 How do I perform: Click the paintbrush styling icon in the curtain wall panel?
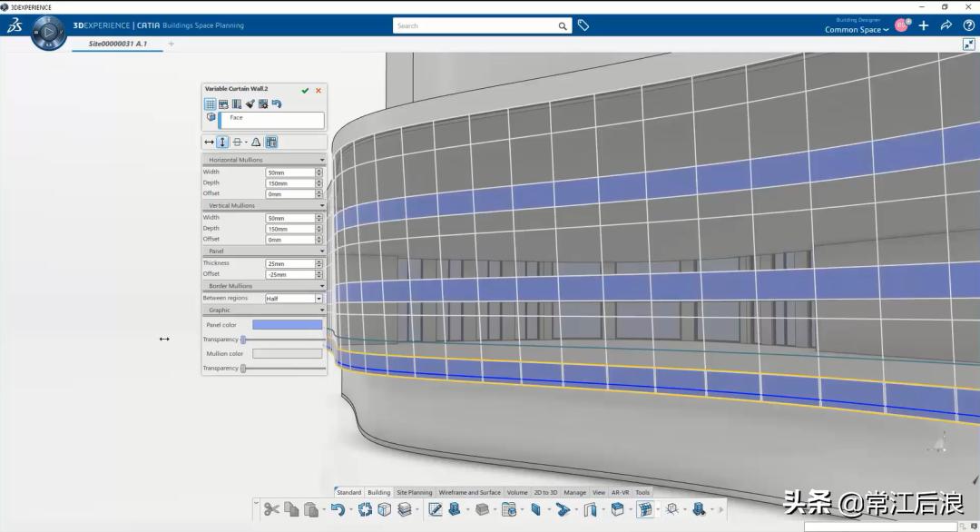250,103
